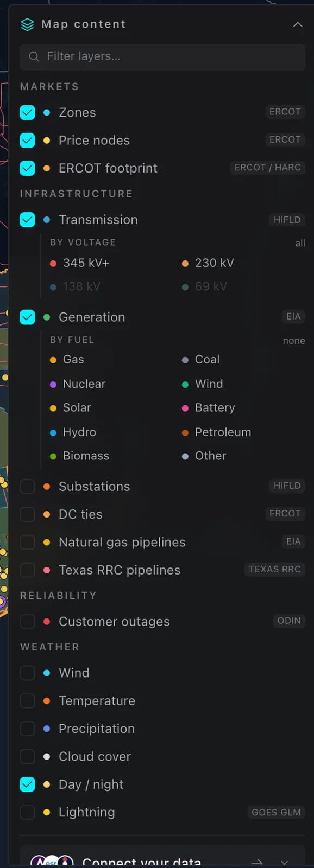Click the 'all' voltage filter link
314x868 pixels.
point(300,243)
